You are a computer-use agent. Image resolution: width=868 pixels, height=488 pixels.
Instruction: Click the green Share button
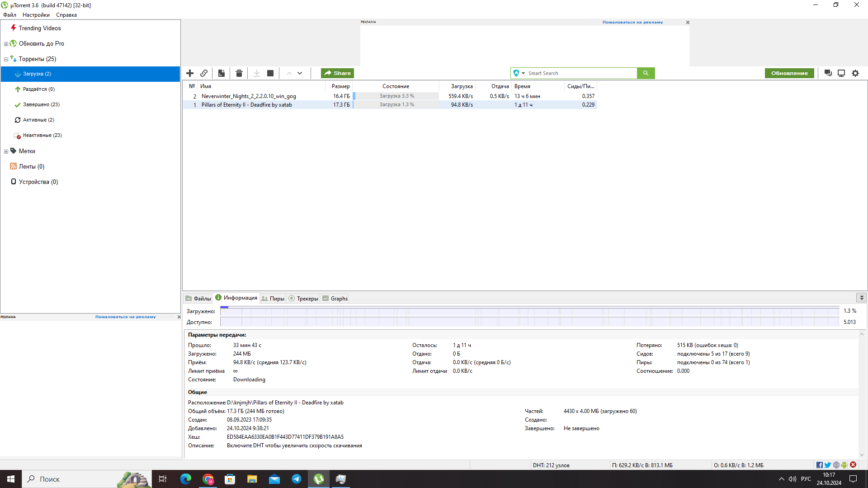coord(337,73)
